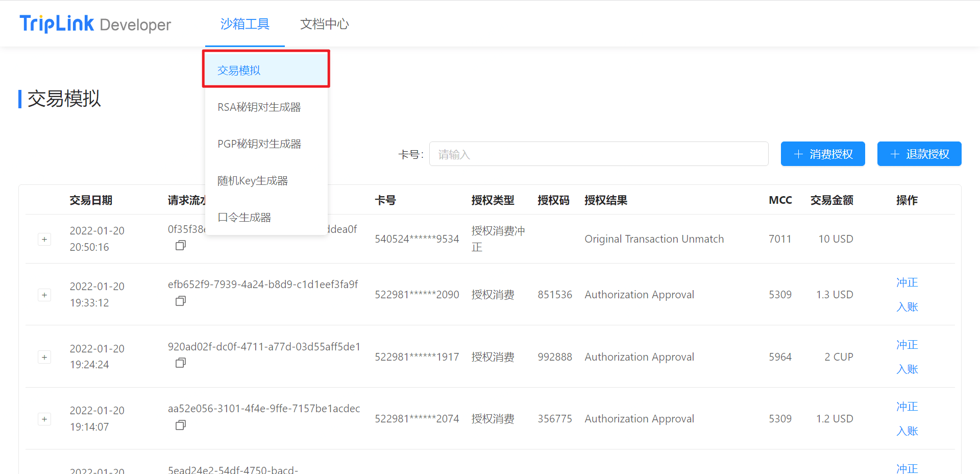Copy request ID starting with 920ad02f
The image size is (980, 474).
[180, 363]
